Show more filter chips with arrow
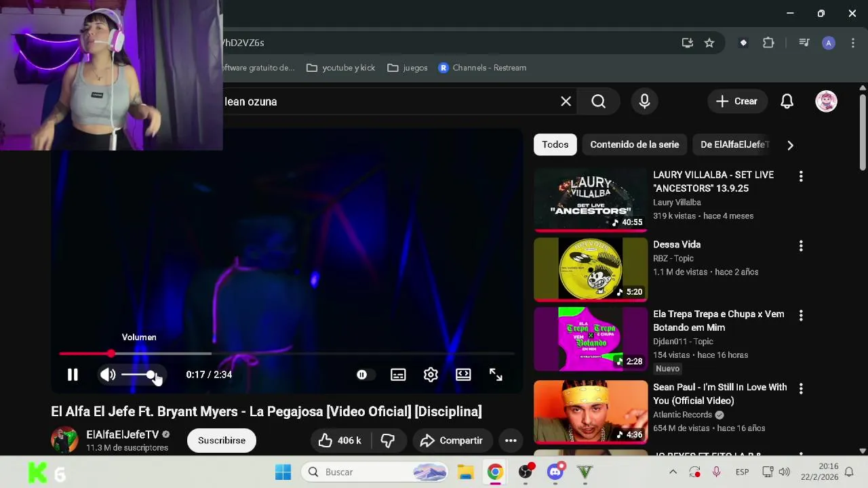This screenshot has height=488, width=868. (790, 145)
